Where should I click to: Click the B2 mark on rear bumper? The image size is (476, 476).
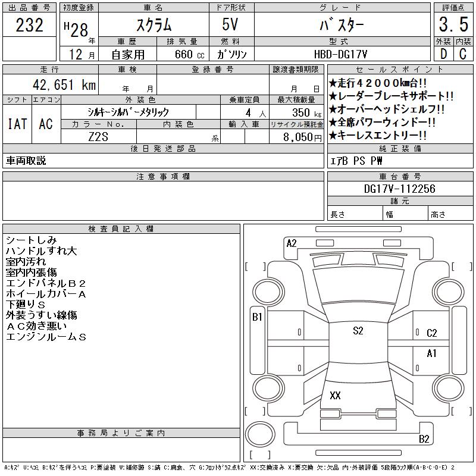pyautogui.click(x=424, y=439)
